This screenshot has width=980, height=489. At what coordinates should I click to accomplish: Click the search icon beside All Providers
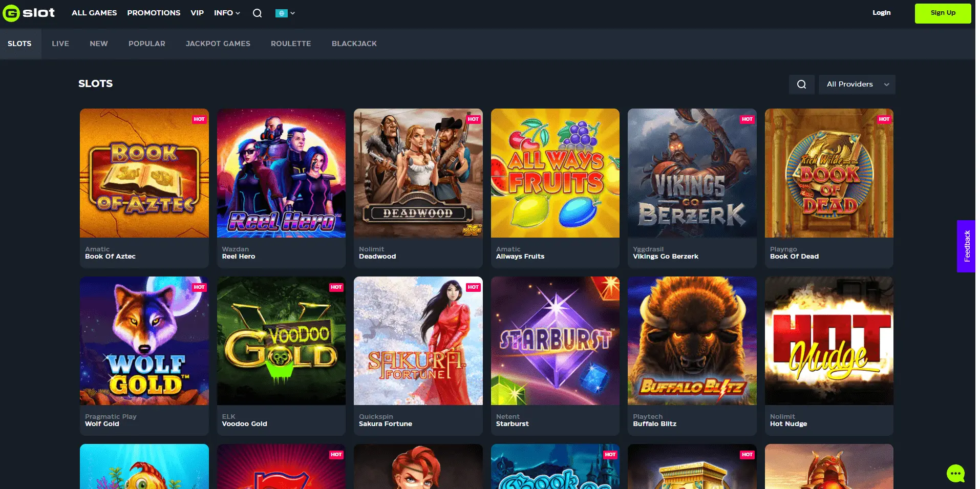point(801,84)
